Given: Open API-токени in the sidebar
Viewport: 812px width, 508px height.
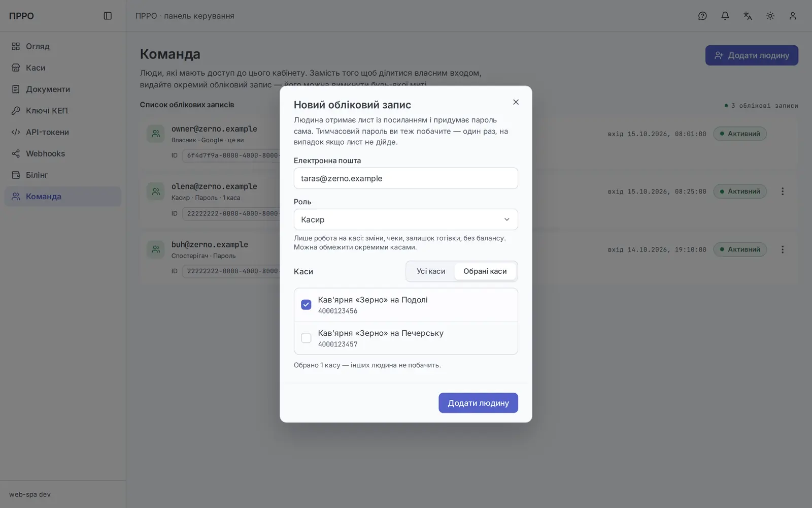Looking at the screenshot, I should (x=63, y=132).
